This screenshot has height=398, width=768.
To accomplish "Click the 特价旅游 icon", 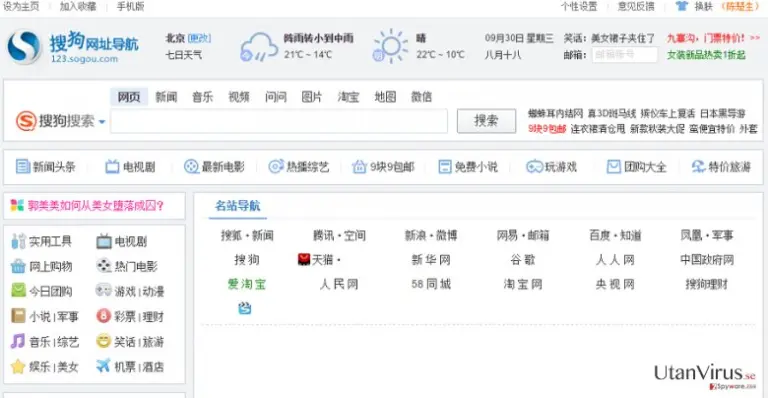I will [x=698, y=166].
